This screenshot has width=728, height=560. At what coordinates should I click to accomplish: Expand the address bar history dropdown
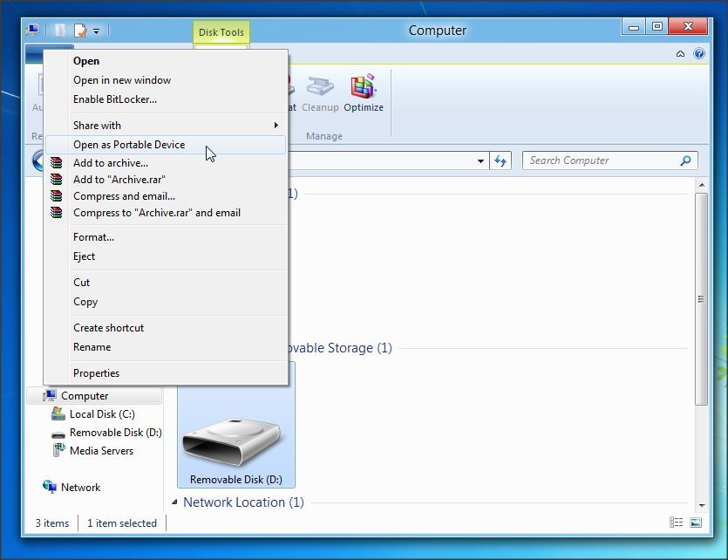pos(480,161)
